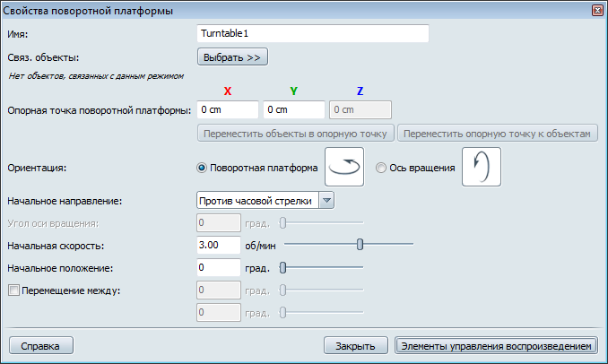Select the Поворотная платформа radio option
The height and width of the screenshot is (364, 608).
[x=202, y=168]
